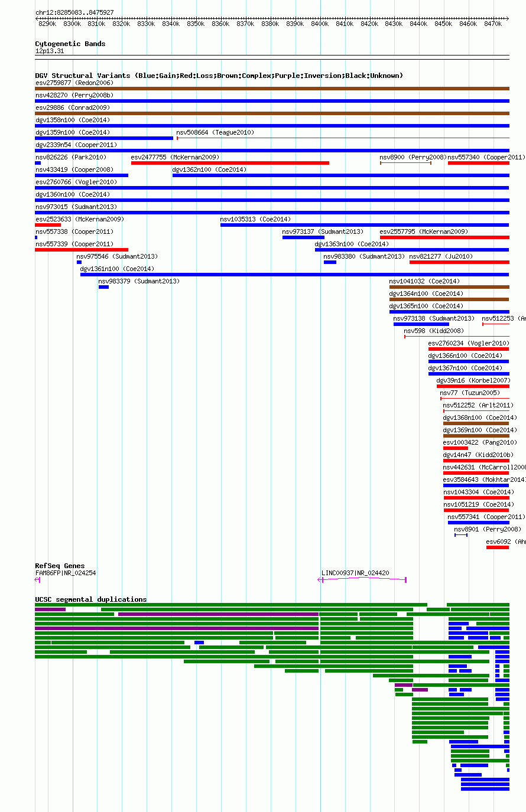Click the esv2759877 (Redon2006) variant label
This screenshot has height=812, width=526.
pos(74,83)
